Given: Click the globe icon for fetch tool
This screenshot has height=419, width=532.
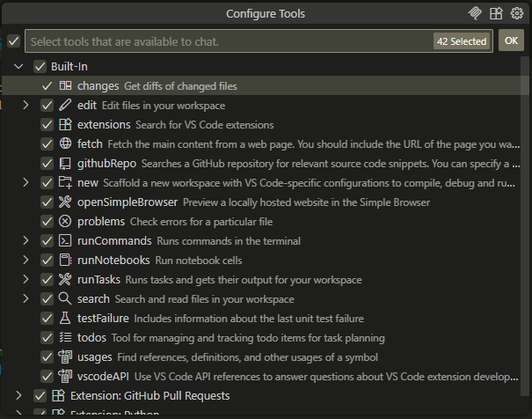Looking at the screenshot, I should point(65,144).
